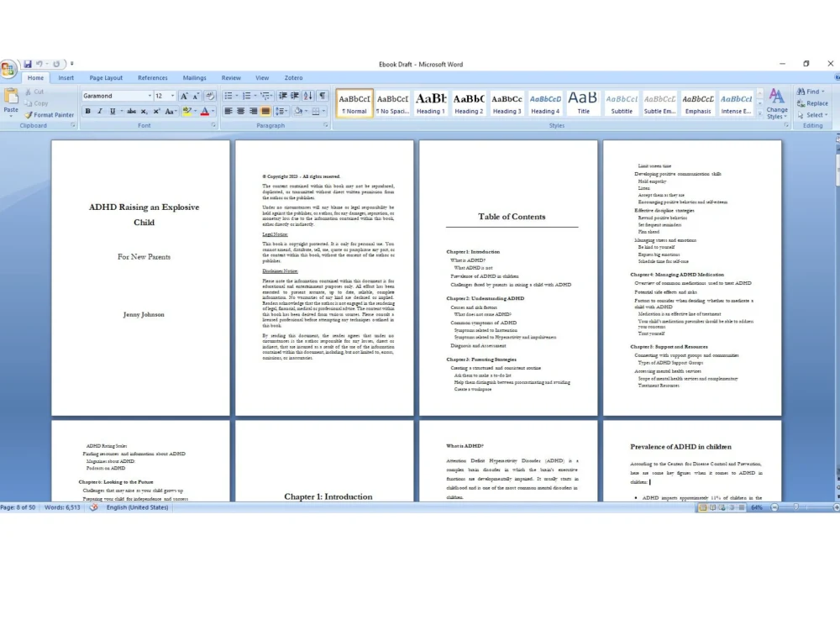Image resolution: width=840 pixels, height=630 pixels.
Task: Toggle bold formatting
Action: coord(88,111)
